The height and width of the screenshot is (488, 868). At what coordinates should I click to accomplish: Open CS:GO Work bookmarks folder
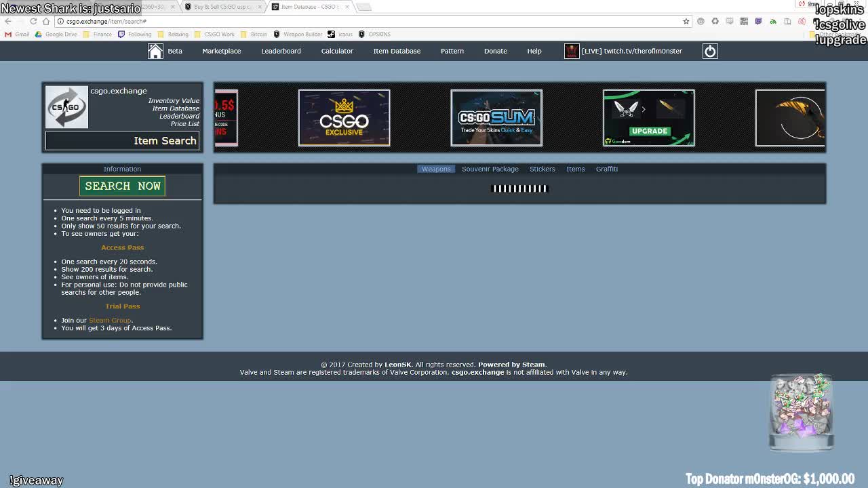[214, 34]
